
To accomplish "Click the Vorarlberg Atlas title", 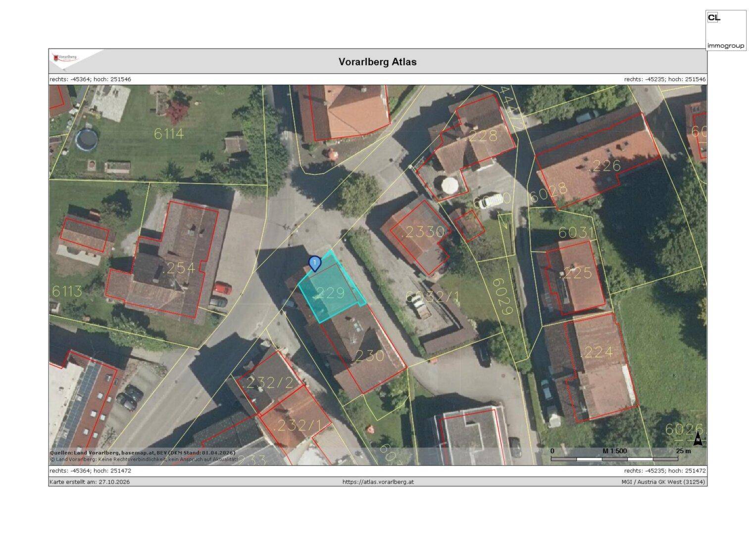I will 377,62.
